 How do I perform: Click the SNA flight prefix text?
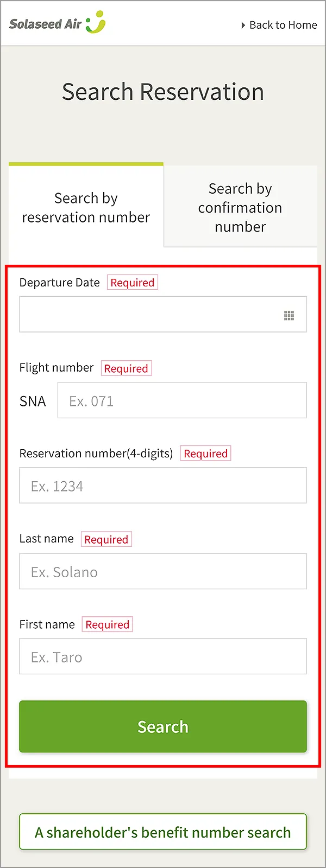(x=33, y=401)
